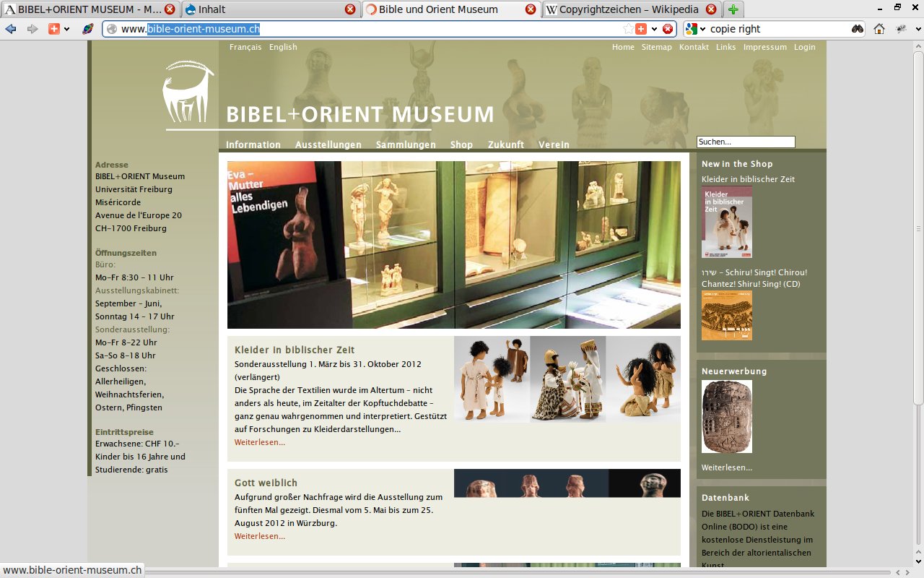
Task: Open the Impressum link
Action: coord(765,47)
